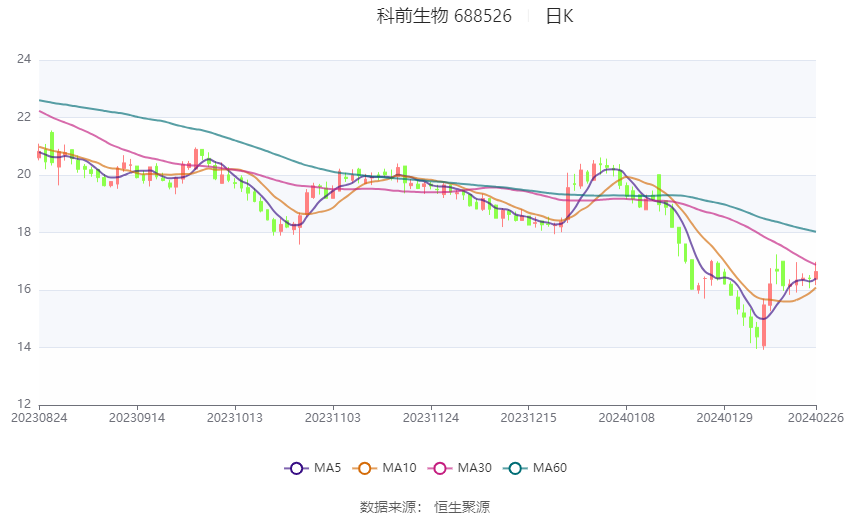Click the 16 price axis label
The width and height of the screenshot is (850, 517).
point(24,289)
